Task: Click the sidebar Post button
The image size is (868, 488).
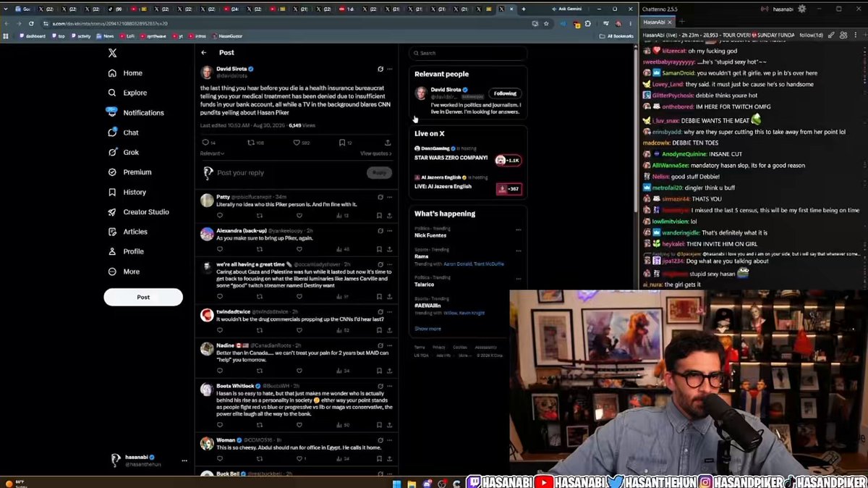Action: tap(143, 297)
